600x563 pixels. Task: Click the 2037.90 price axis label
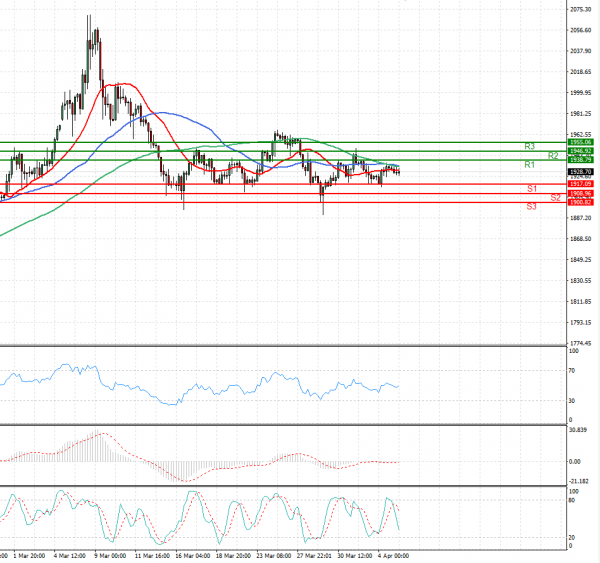580,51
